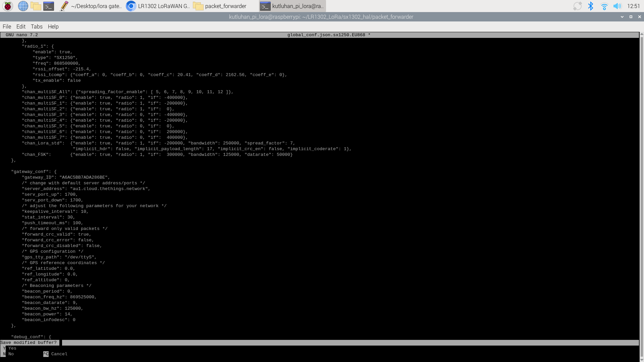644x362 pixels.
Task: Open the Wi-Fi network tray icon
Action: (604, 6)
